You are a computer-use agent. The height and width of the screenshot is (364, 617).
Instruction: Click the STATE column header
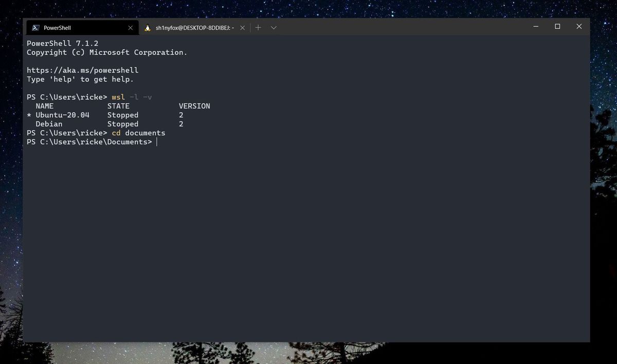(x=118, y=106)
